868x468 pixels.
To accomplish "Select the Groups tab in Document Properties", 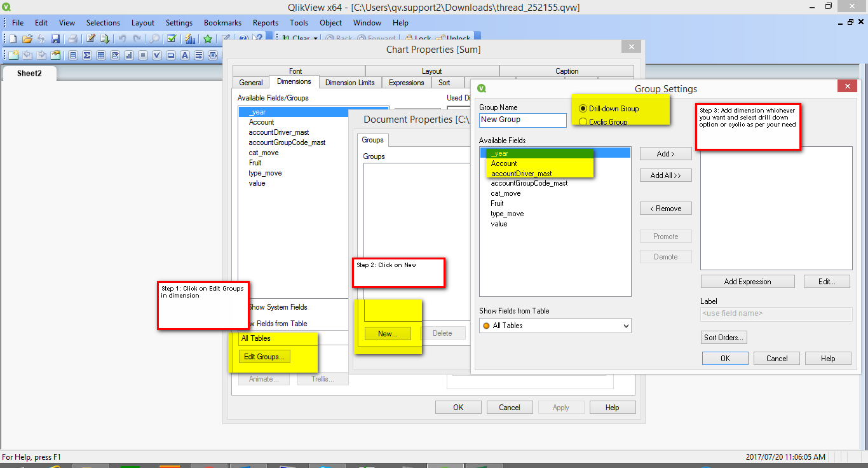I will [373, 140].
